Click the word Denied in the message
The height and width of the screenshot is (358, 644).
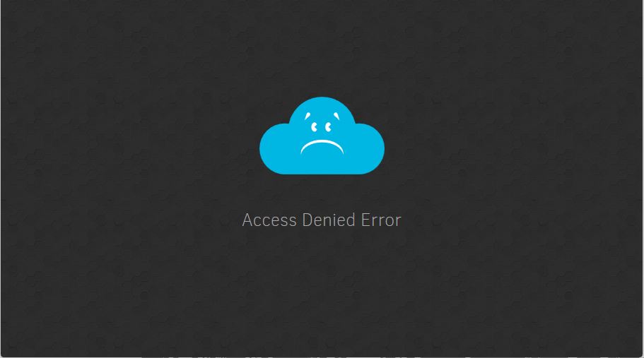(x=329, y=220)
